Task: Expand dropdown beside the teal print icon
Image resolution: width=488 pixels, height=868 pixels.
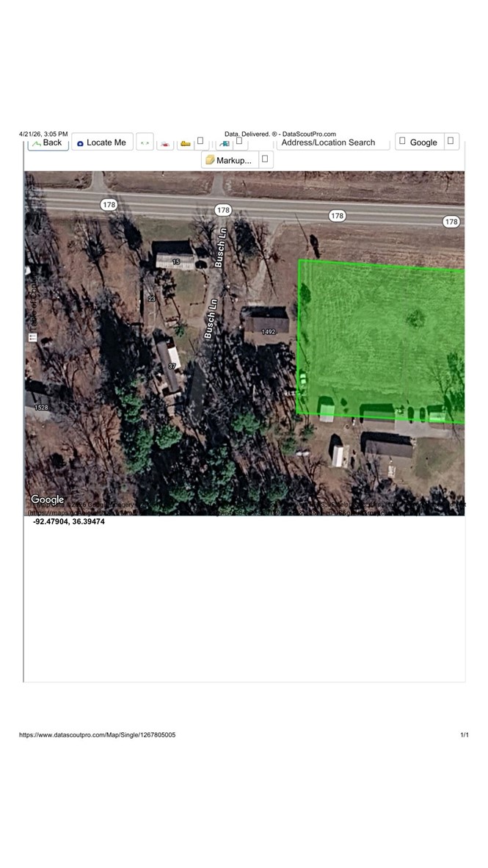Action: 240,141
